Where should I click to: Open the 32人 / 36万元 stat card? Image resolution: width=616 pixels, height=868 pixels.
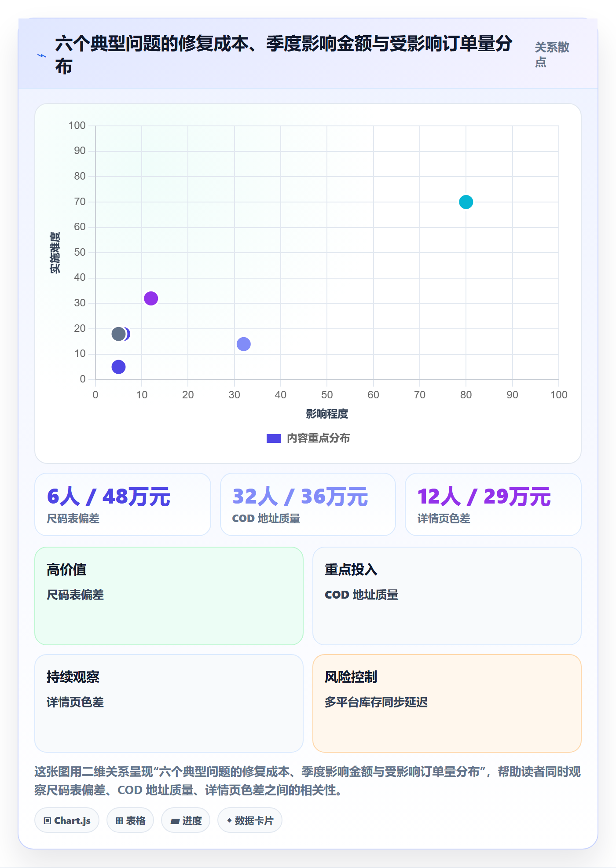308,504
